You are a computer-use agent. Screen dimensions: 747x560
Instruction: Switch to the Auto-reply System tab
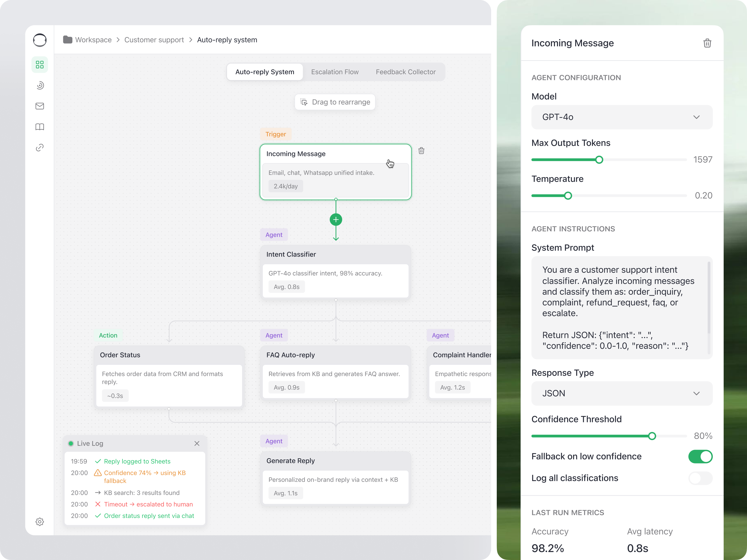(x=265, y=72)
